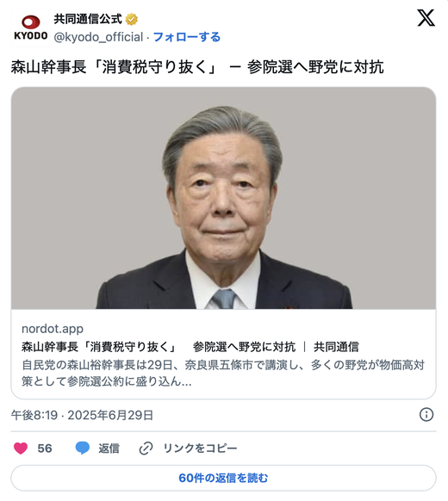Open the X logo link
This screenshot has height=501, width=448.
(x=426, y=18)
